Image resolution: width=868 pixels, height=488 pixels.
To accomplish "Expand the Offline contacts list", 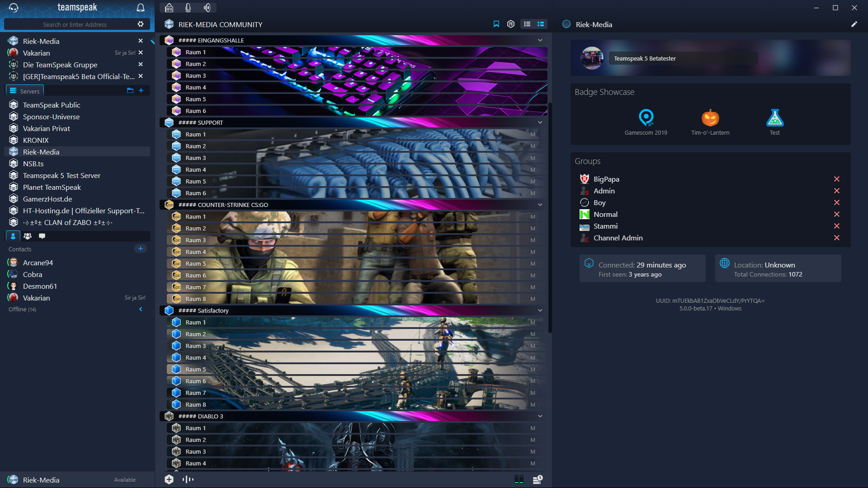I will [141, 309].
